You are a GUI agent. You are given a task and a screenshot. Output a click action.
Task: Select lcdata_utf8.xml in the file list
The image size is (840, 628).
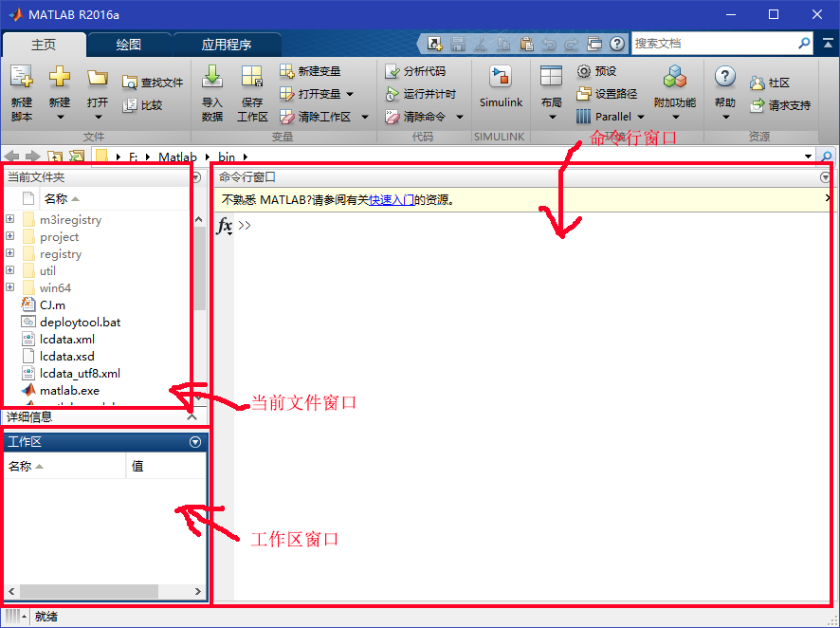point(80,374)
